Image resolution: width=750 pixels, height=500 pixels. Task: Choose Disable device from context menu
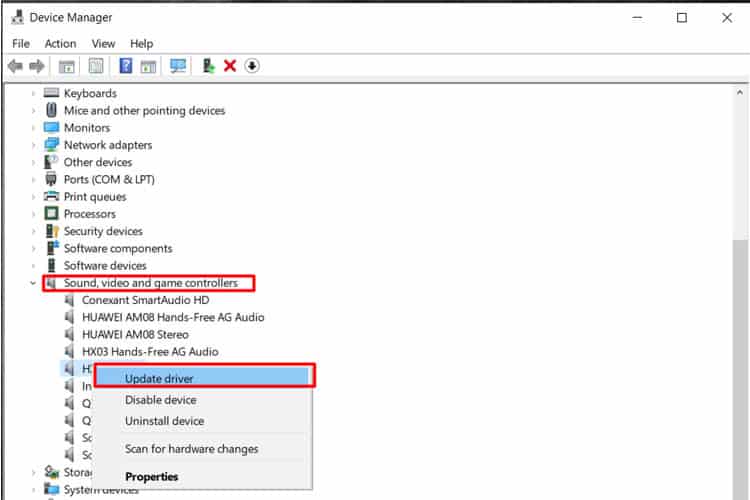[204, 400]
